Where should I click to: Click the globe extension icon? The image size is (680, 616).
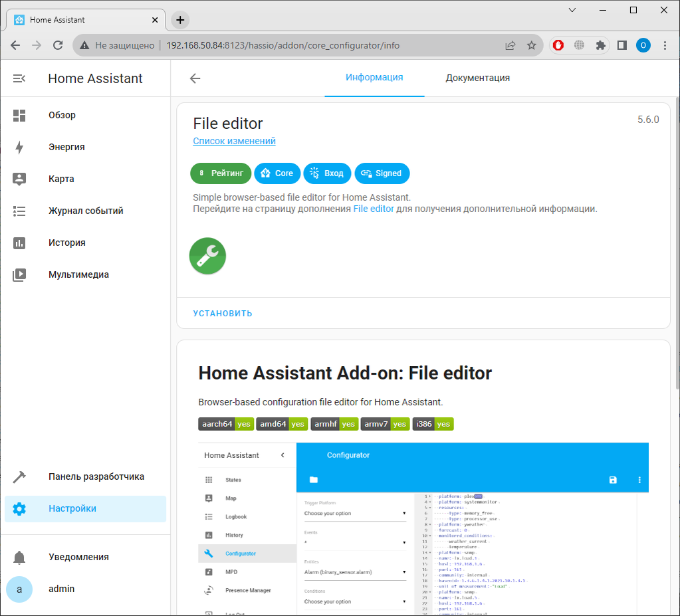pos(579,45)
